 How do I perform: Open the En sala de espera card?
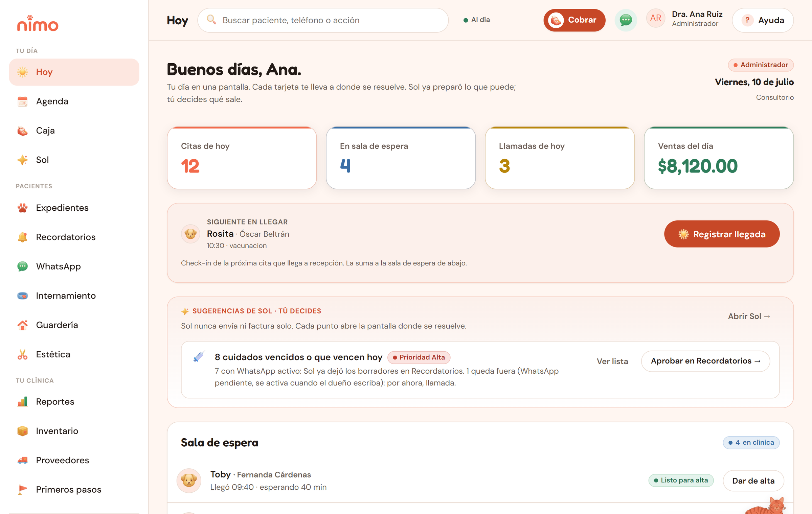(401, 158)
